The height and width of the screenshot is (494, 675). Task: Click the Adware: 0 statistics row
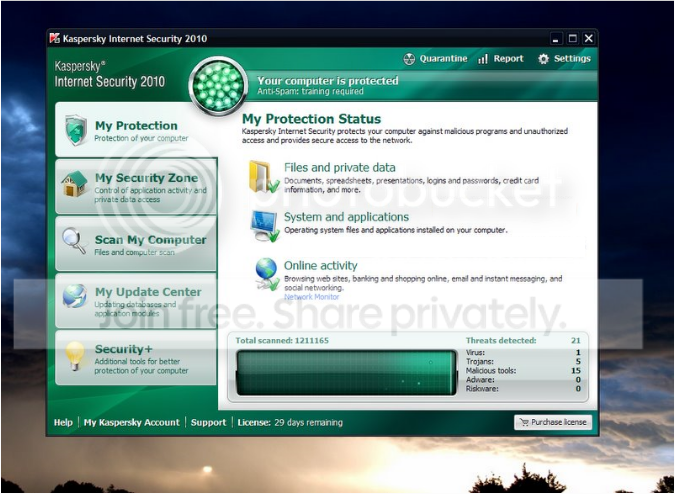coord(523,380)
